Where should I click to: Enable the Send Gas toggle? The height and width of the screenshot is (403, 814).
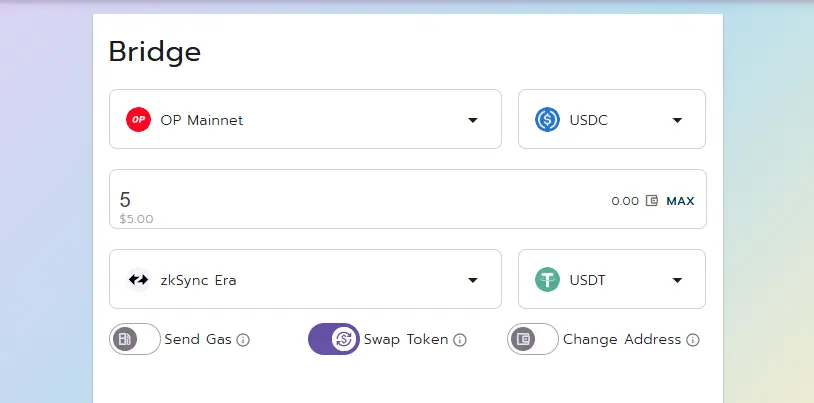(135, 339)
